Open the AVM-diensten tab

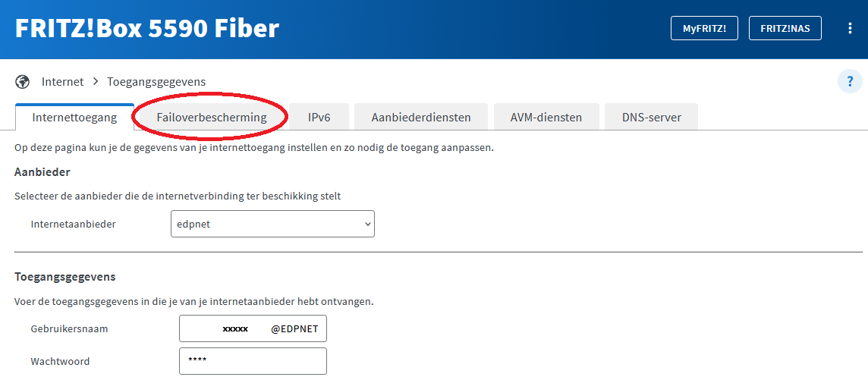tap(547, 118)
